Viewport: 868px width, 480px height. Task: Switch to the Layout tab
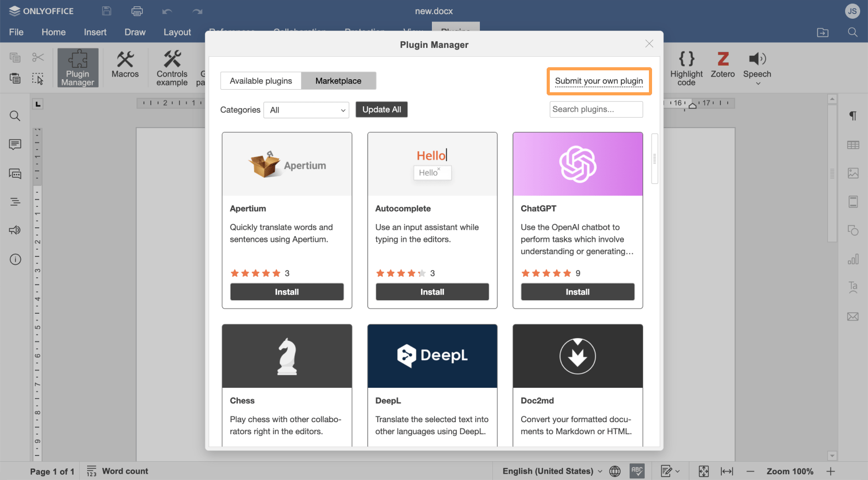[177, 32]
